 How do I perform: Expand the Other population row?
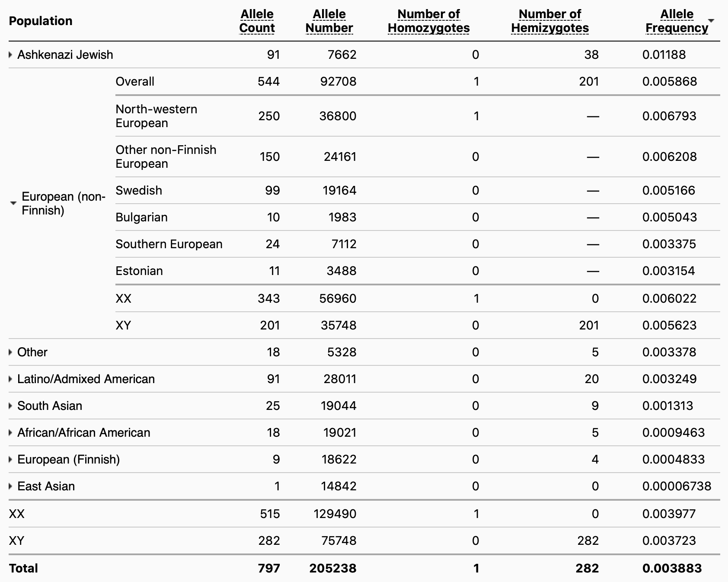11,352
